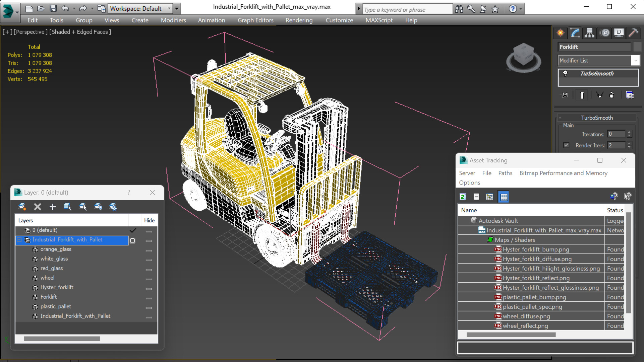Open the Modifiers menu

point(173,20)
